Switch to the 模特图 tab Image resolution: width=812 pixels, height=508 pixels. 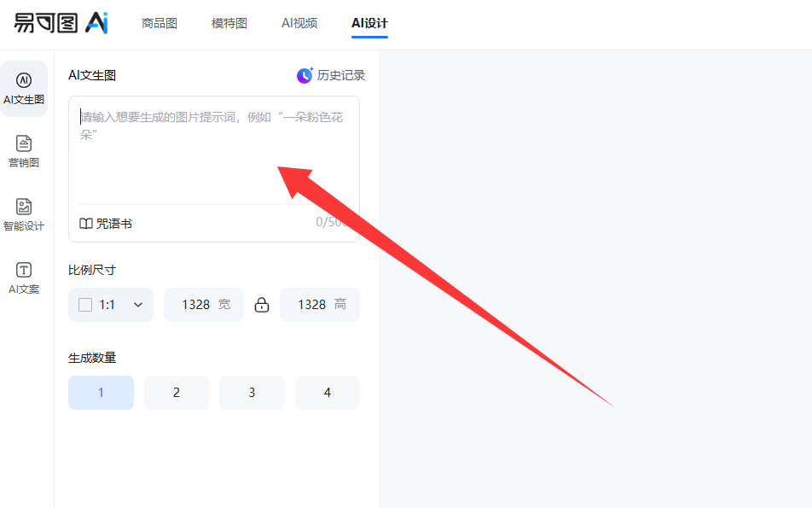(229, 23)
